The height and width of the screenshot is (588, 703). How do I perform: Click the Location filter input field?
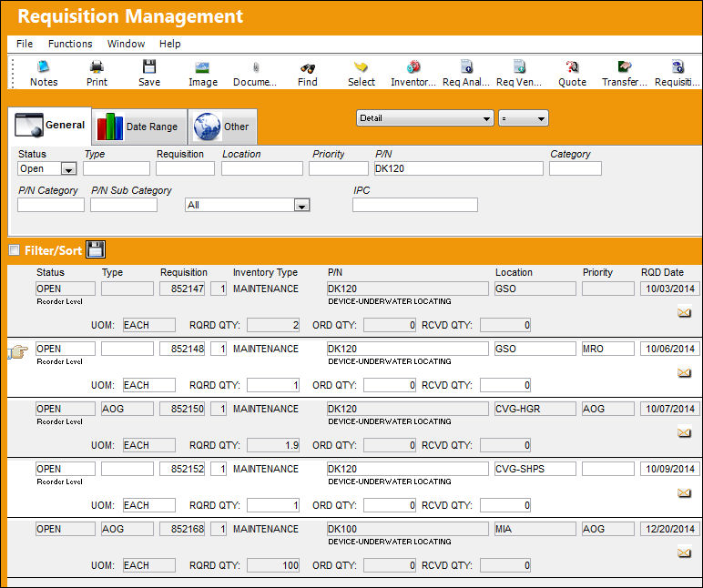(262, 168)
